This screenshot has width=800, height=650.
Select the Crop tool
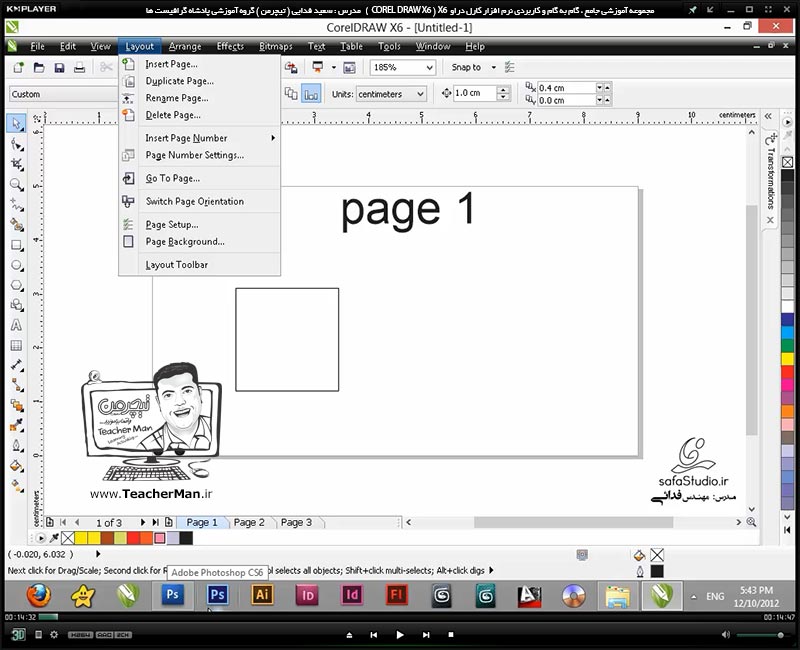click(16, 164)
